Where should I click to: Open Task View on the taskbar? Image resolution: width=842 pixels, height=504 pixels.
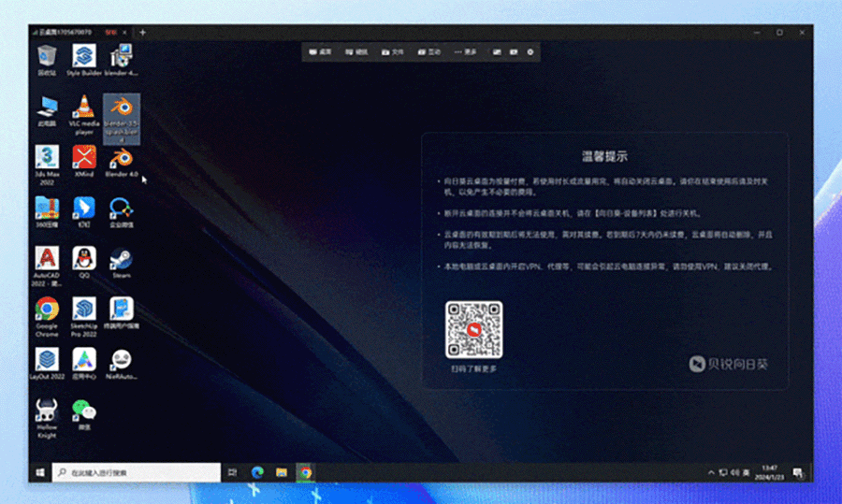pyautogui.click(x=233, y=472)
